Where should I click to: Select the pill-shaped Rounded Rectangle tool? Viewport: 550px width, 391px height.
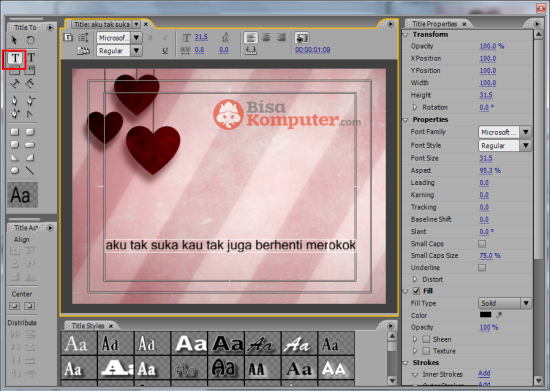pyautogui.click(x=30, y=144)
